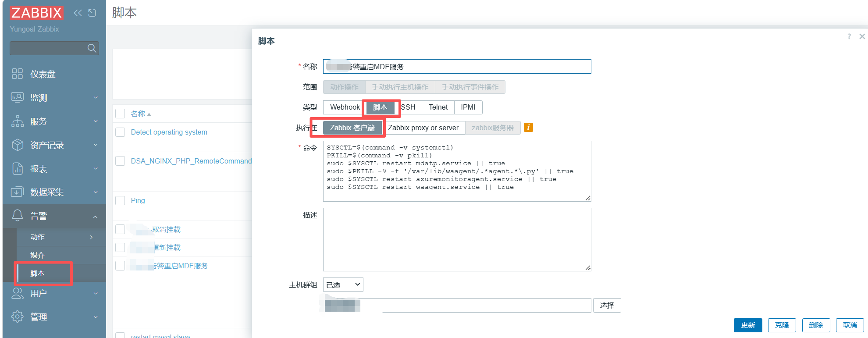The image size is (868, 338).
Task: Expand the 管理 menu chevron
Action: [x=96, y=317]
